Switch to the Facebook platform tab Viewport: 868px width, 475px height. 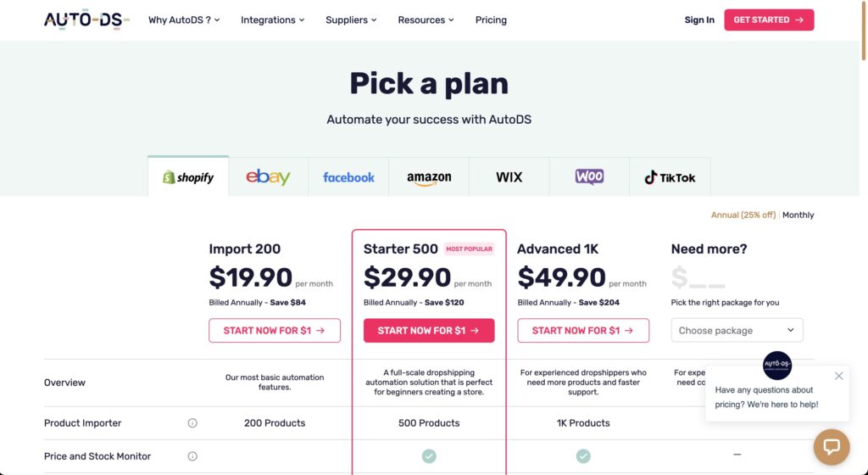coord(348,177)
